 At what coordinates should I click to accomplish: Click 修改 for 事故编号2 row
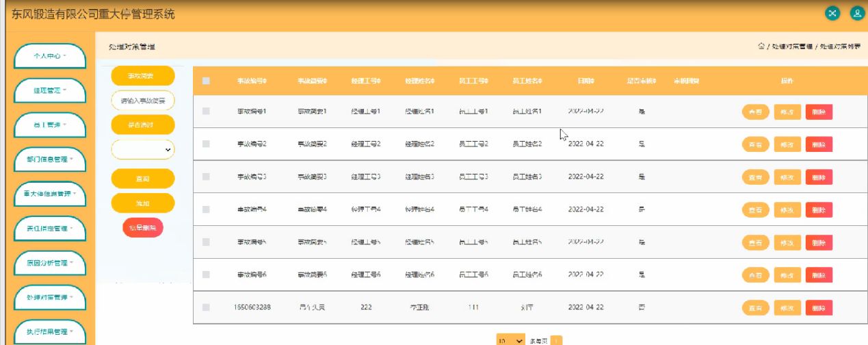point(787,144)
